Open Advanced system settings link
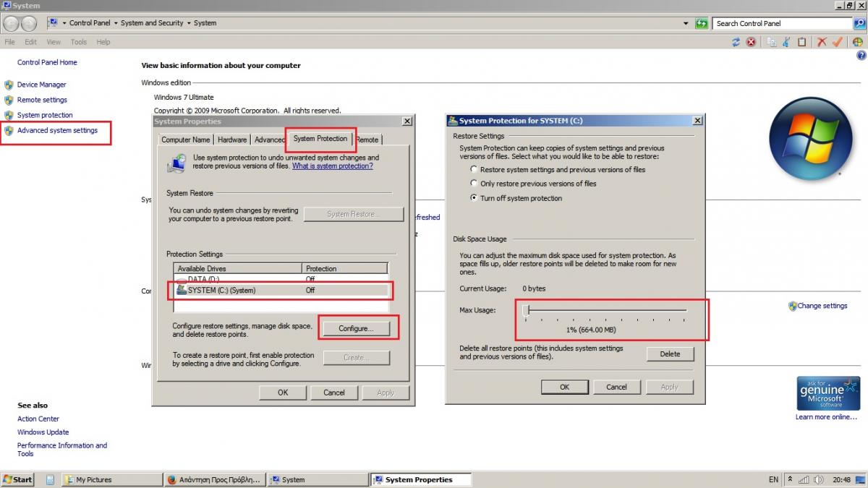 [57, 130]
